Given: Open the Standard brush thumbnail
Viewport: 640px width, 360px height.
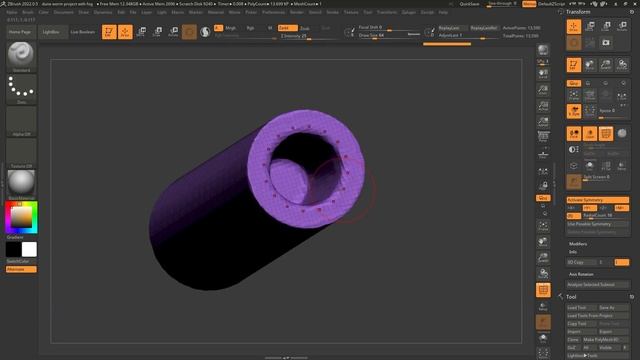Looking at the screenshot, I should (21, 57).
